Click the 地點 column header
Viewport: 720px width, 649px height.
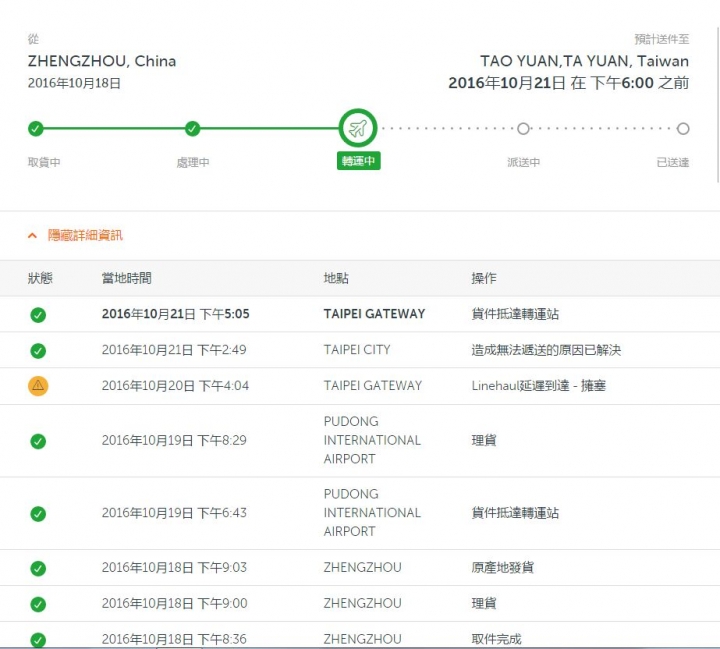(336, 278)
